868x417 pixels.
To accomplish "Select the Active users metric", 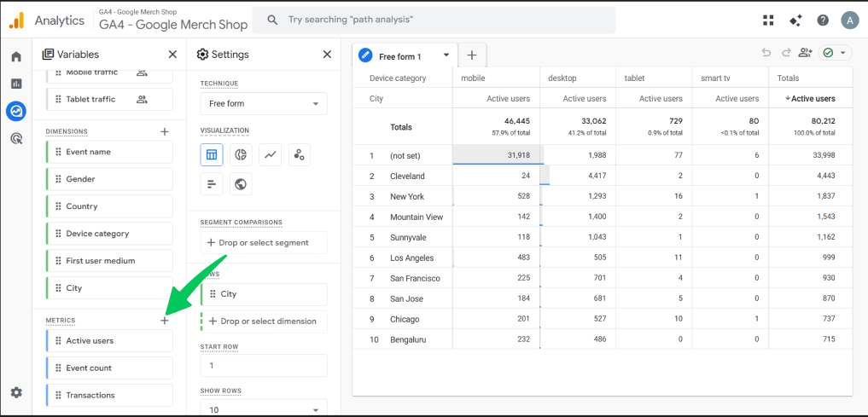I will coord(109,341).
